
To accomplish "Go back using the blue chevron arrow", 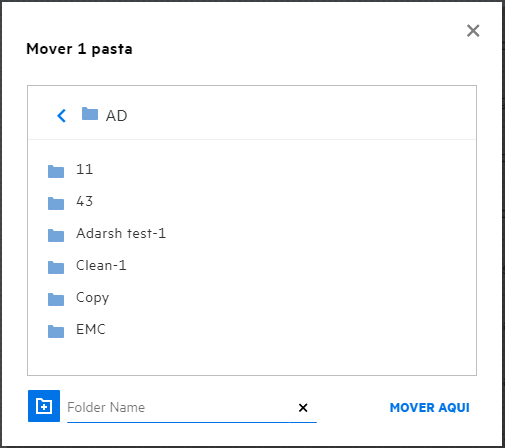I will click(61, 116).
